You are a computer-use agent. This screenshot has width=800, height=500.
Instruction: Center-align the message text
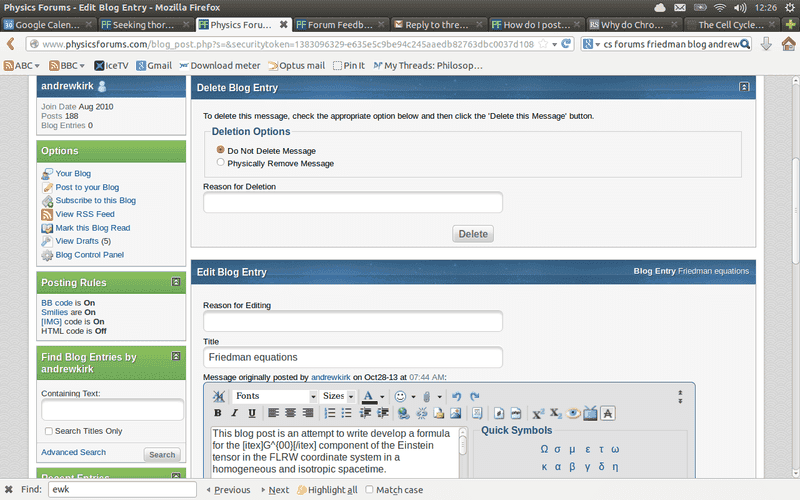[x=290, y=413]
